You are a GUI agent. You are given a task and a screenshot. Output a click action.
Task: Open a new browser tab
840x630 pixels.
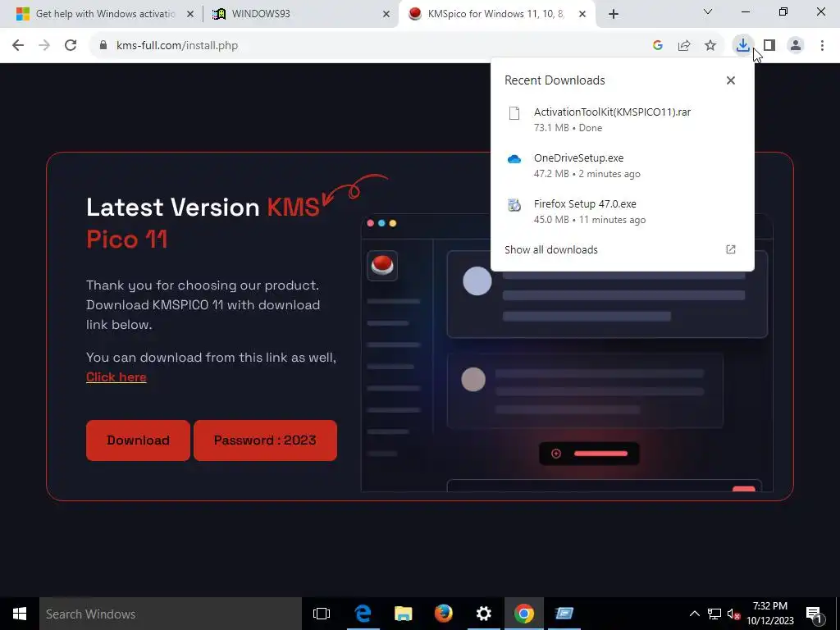point(614,14)
